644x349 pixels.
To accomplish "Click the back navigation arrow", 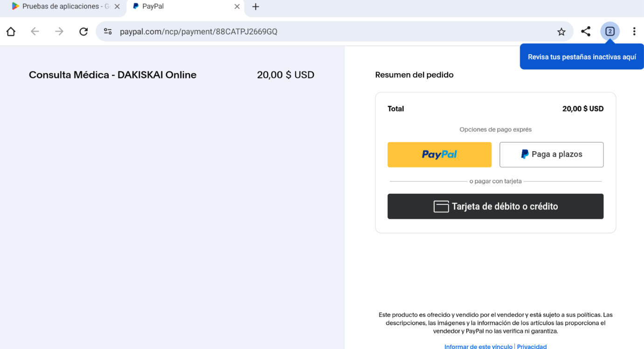I will point(35,32).
